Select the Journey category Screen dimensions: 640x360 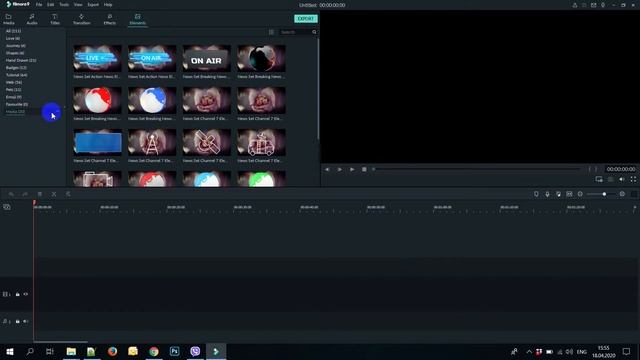[16, 46]
